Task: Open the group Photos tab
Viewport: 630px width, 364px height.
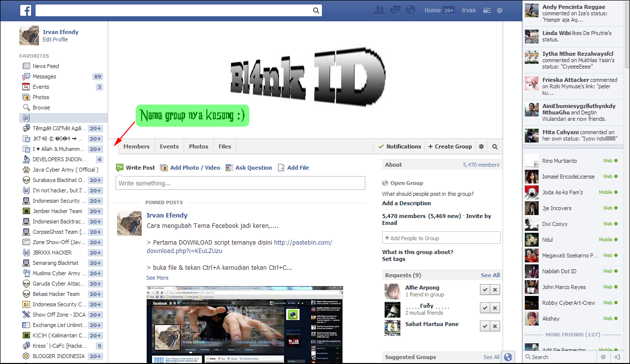Action: point(198,146)
